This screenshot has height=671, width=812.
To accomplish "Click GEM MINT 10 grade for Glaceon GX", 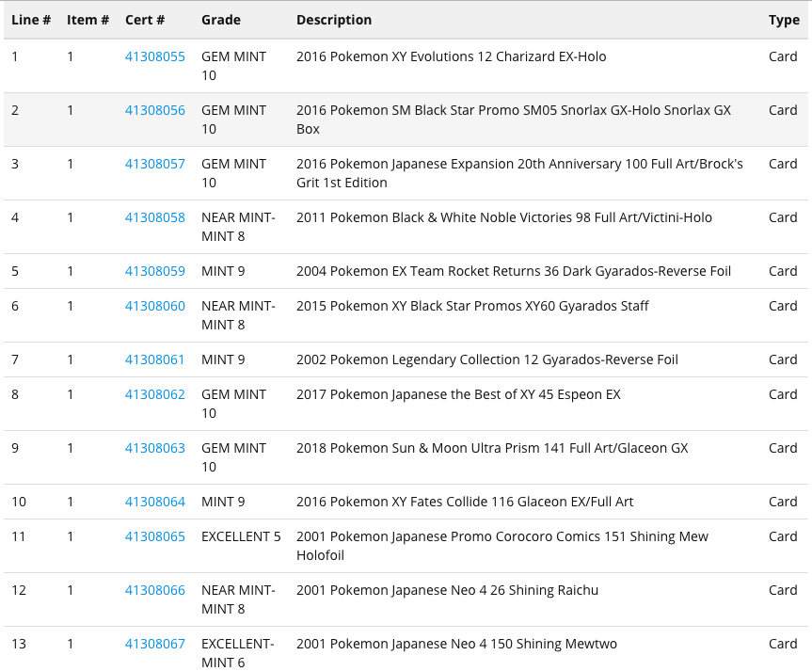I will coord(234,457).
